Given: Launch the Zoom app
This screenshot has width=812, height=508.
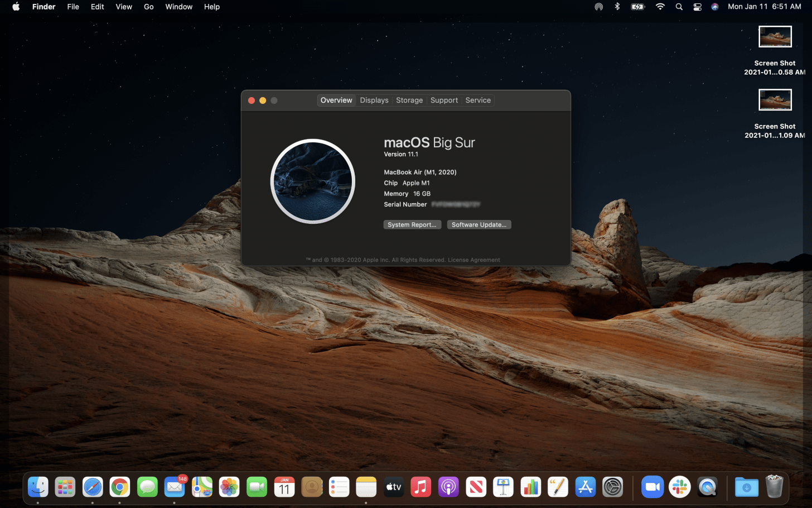Looking at the screenshot, I should pyautogui.click(x=652, y=487).
